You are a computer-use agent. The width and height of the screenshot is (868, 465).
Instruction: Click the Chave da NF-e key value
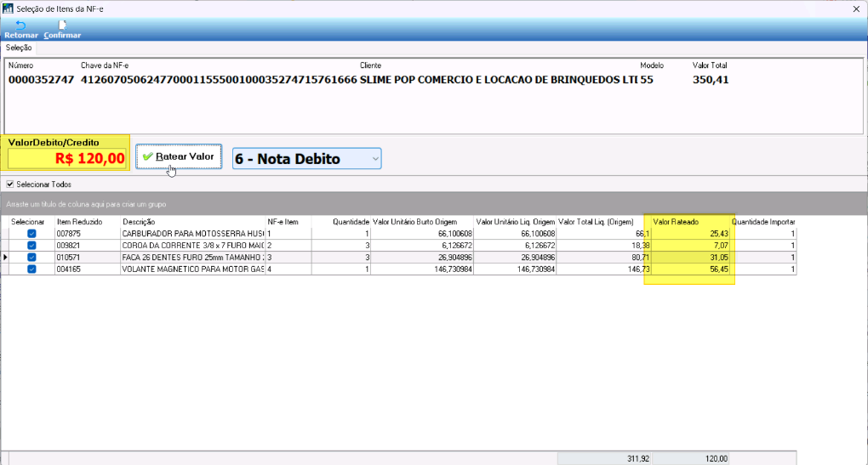pos(219,80)
